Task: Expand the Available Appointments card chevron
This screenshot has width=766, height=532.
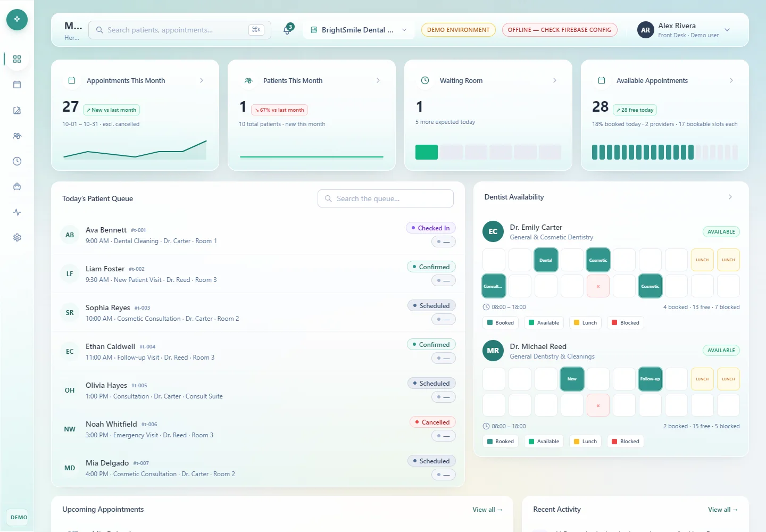Action: tap(731, 80)
